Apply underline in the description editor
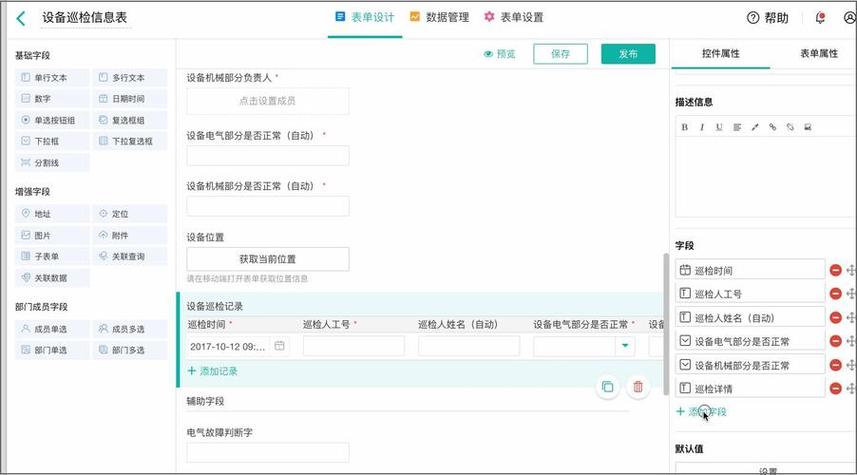The width and height of the screenshot is (857, 475). click(719, 127)
